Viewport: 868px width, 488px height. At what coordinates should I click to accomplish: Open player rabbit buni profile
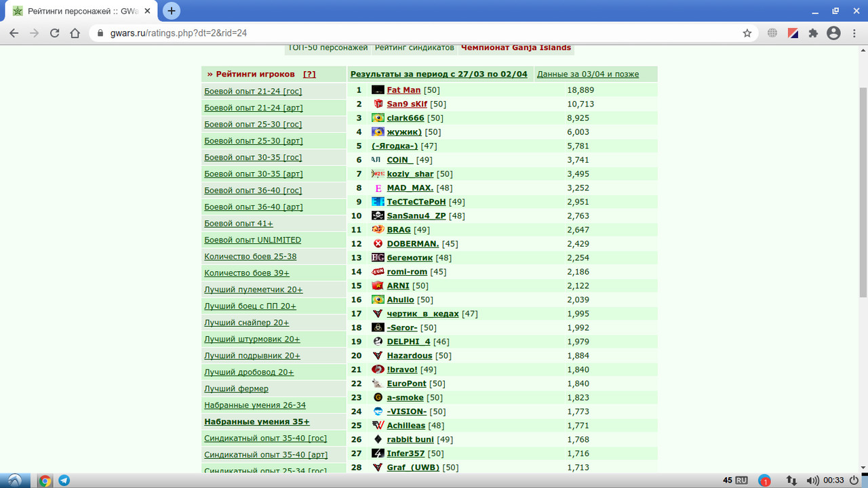[410, 439]
